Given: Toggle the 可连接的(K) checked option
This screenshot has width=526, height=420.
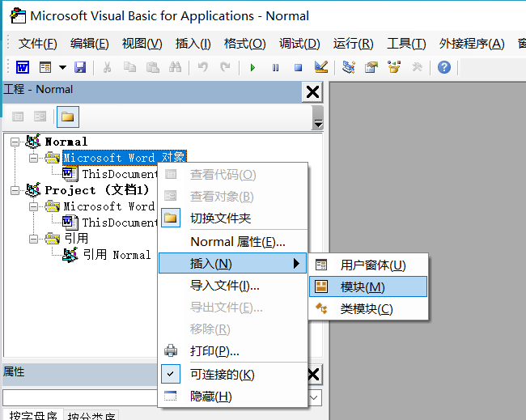Looking at the screenshot, I should (233, 374).
